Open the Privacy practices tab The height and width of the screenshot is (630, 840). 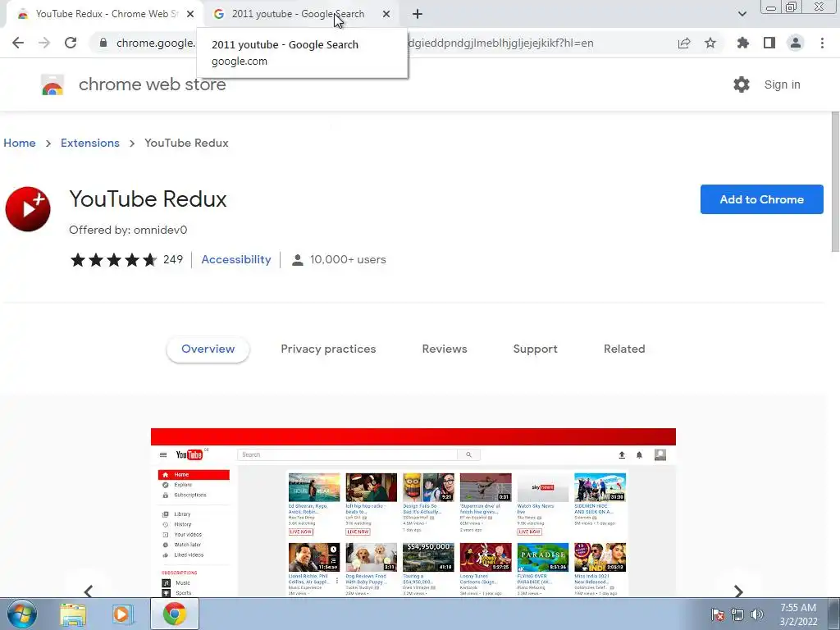(x=328, y=349)
